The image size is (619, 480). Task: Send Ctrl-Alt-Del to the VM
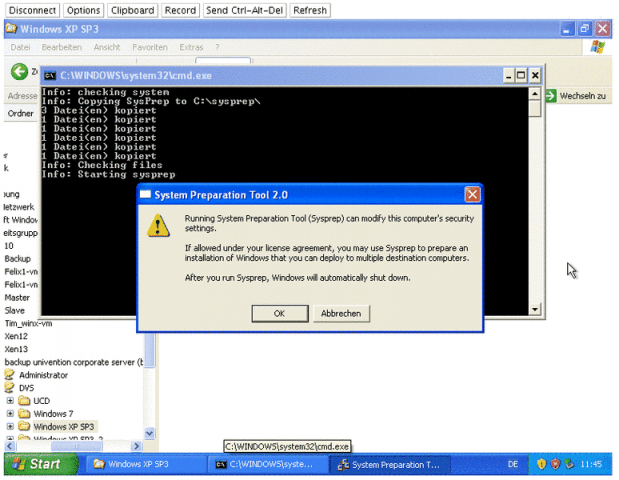pos(244,10)
